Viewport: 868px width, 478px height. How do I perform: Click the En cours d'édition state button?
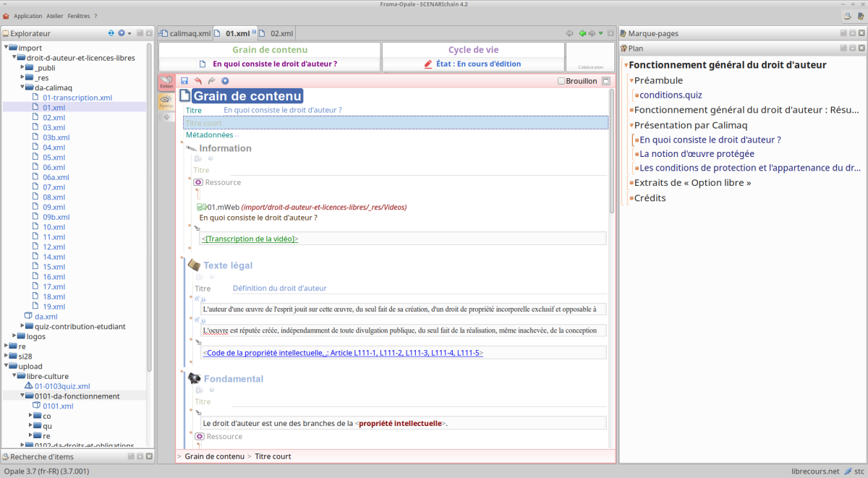tap(473, 64)
